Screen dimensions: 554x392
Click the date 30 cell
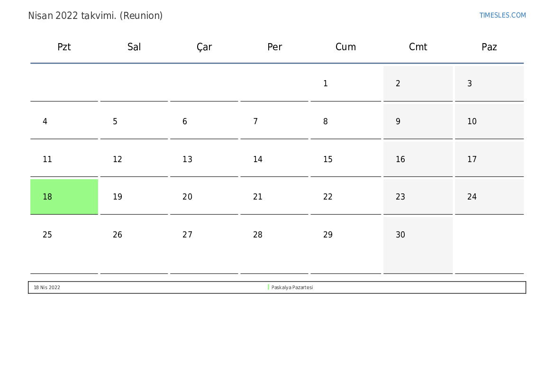[x=418, y=246]
